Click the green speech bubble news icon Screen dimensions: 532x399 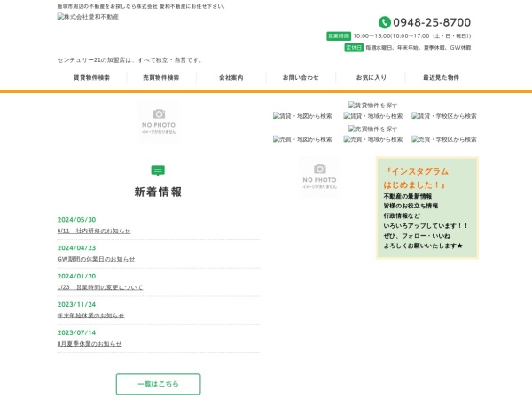tap(158, 170)
